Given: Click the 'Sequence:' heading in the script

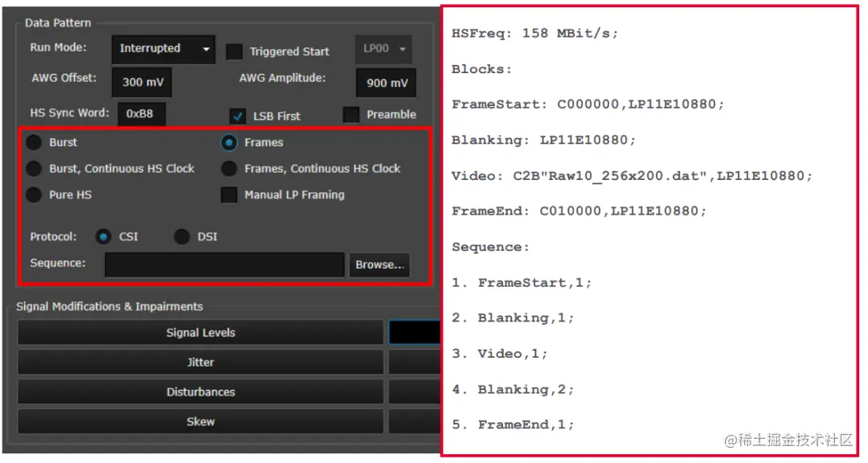Looking at the screenshot, I should coord(490,247).
